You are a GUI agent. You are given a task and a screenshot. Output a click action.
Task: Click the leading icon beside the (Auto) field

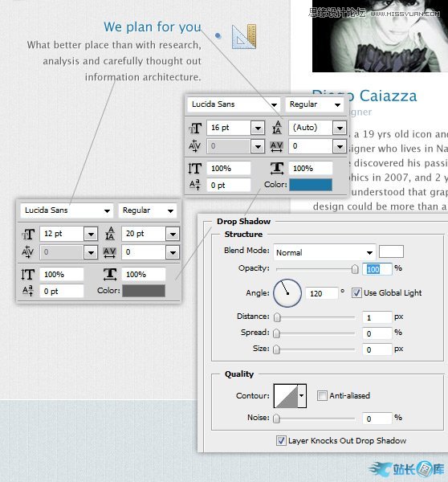(277, 128)
